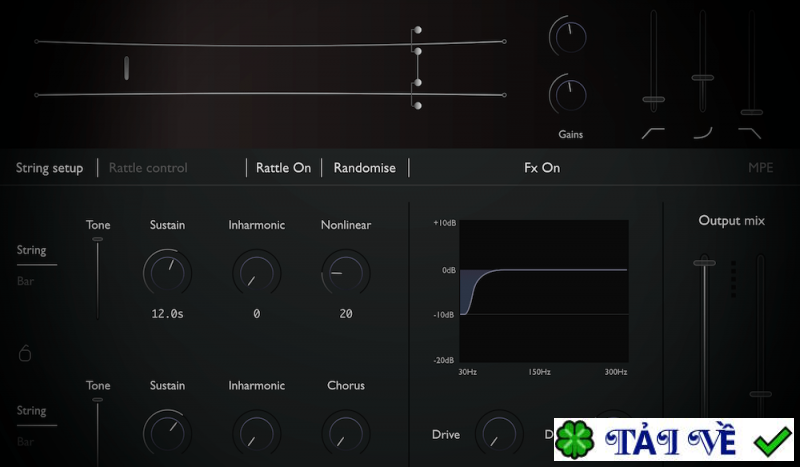Toggle the Rattle On switch
Viewport: 800px width, 467px height.
(283, 168)
